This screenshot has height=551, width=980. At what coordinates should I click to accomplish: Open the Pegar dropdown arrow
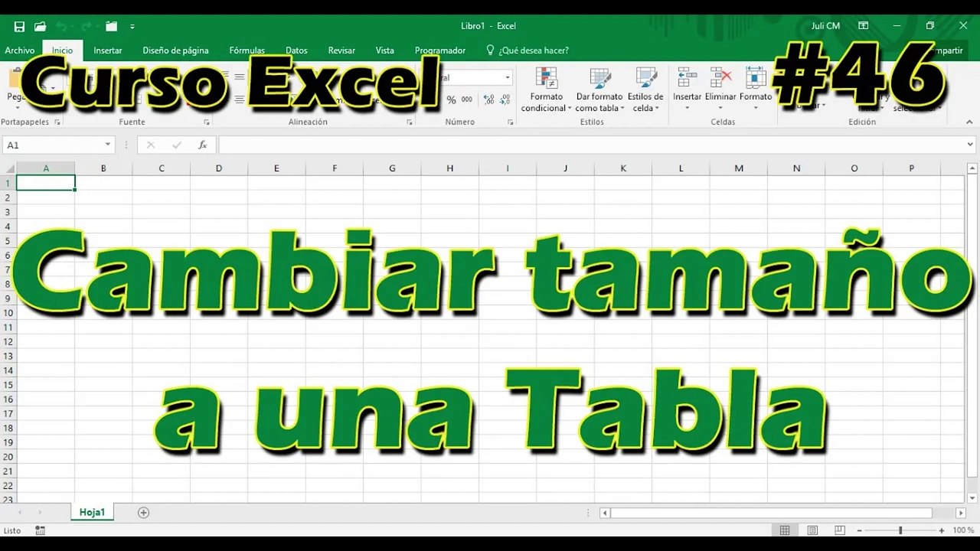click(x=17, y=108)
